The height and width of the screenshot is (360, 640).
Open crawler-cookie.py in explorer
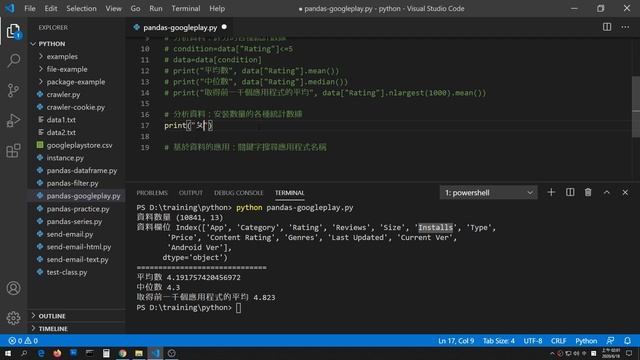(76, 107)
